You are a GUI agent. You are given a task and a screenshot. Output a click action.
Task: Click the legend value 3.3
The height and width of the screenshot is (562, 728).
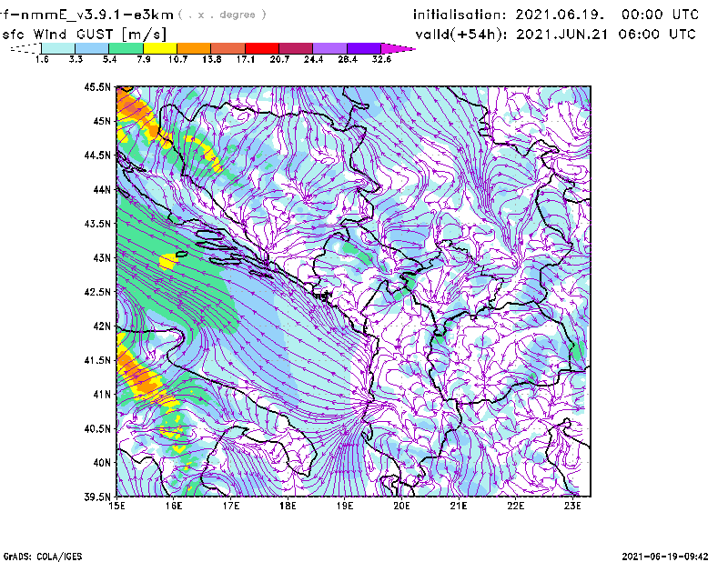(76, 59)
